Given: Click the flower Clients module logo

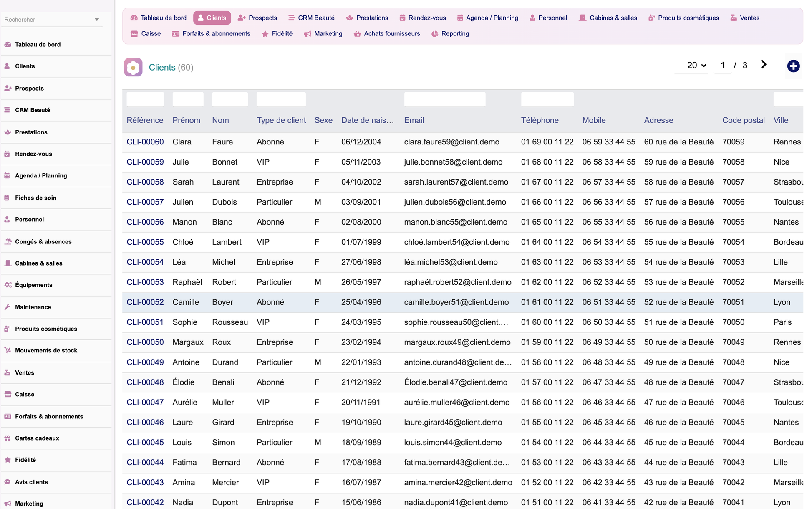Looking at the screenshot, I should tap(133, 67).
